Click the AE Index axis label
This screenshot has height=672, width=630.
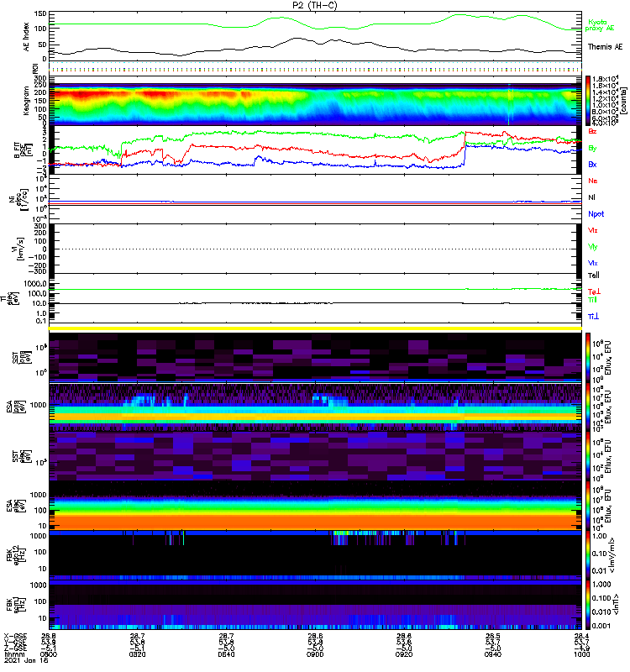click(x=27, y=37)
